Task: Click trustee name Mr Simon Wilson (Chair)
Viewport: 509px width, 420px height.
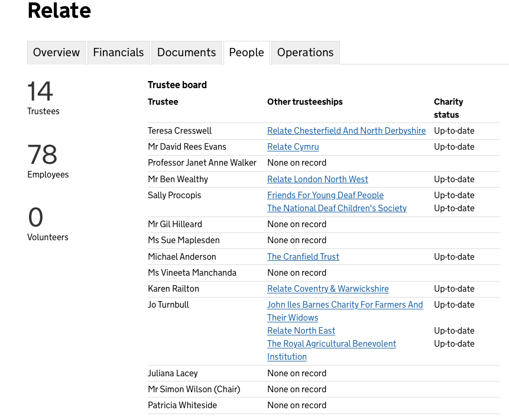Action: [x=193, y=389]
